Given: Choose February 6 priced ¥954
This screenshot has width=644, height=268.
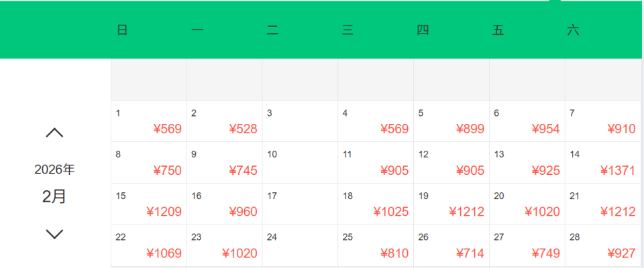Looking at the screenshot, I should coord(527,121).
